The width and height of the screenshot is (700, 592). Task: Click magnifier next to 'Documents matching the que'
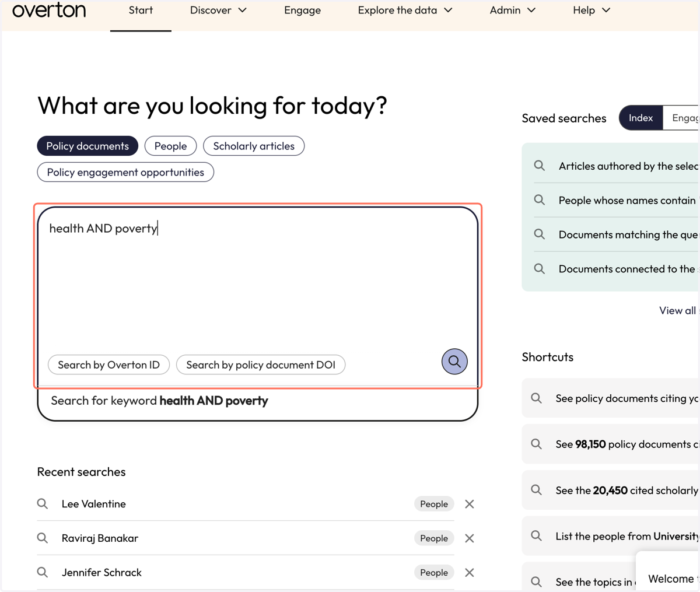click(540, 234)
